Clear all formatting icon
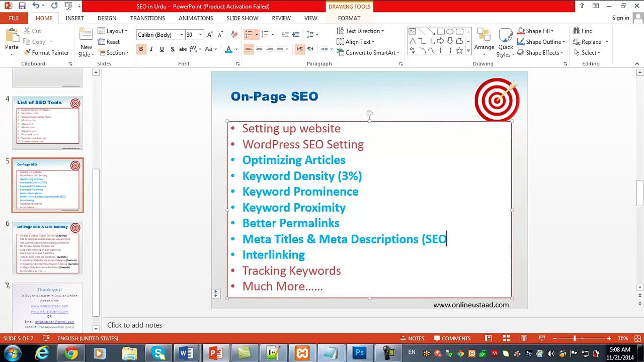Image resolution: width=644 pixels, height=362 pixels. [234, 35]
